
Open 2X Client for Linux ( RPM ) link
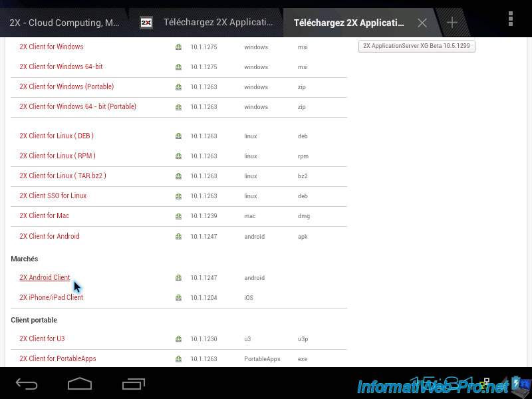point(57,156)
